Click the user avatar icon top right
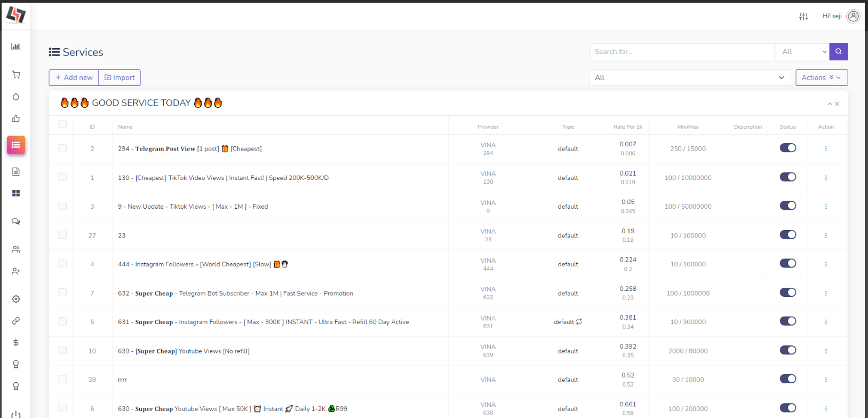Image resolution: width=868 pixels, height=418 pixels. pyautogui.click(x=854, y=17)
